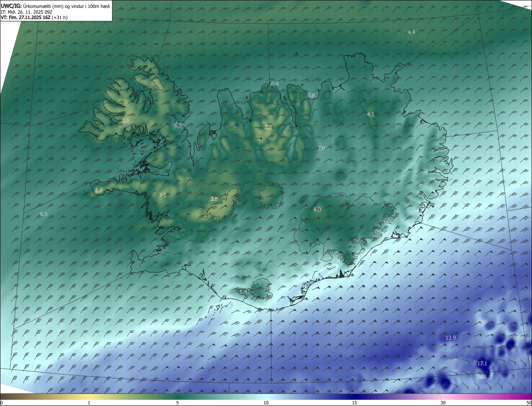Click the 6.5 value east of the Westfjords

[x=178, y=125]
